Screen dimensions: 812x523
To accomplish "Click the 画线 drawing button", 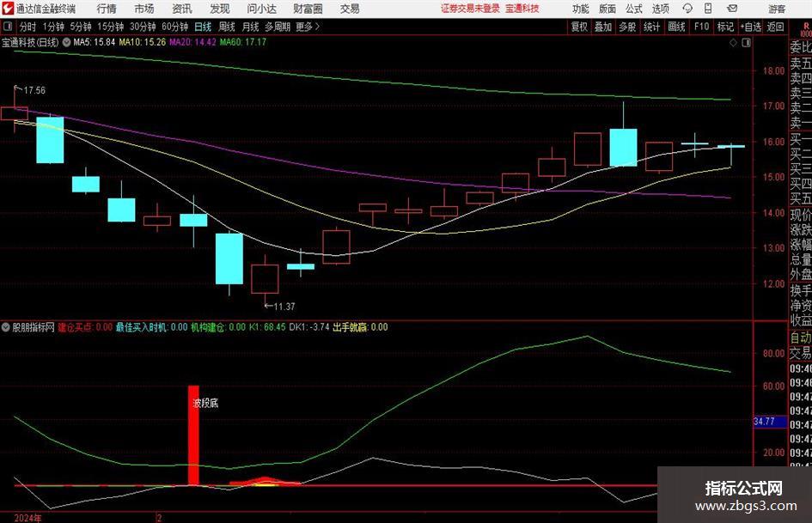I will click(x=676, y=27).
